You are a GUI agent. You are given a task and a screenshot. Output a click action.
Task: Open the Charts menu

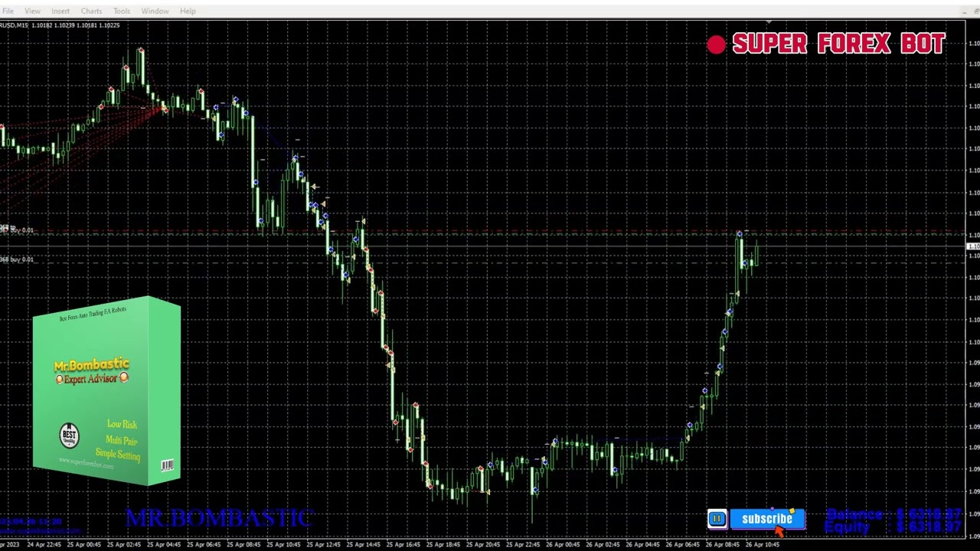[x=91, y=11]
